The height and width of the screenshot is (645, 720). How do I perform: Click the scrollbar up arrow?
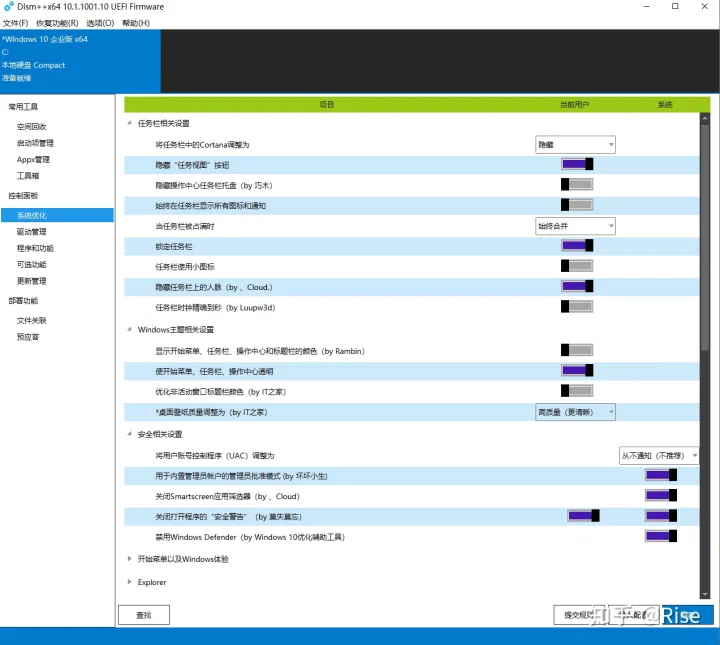(705, 118)
